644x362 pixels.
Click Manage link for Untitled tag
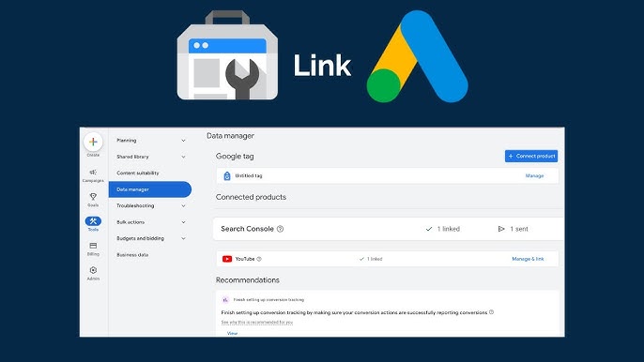tap(534, 175)
